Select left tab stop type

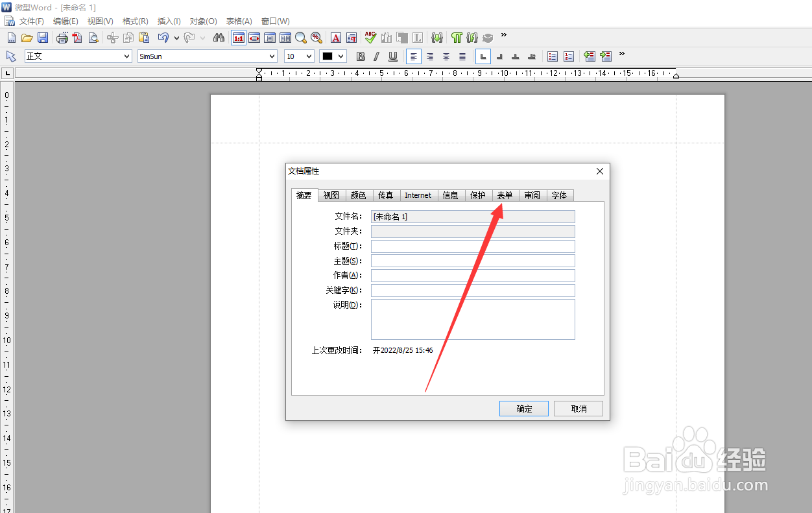483,56
